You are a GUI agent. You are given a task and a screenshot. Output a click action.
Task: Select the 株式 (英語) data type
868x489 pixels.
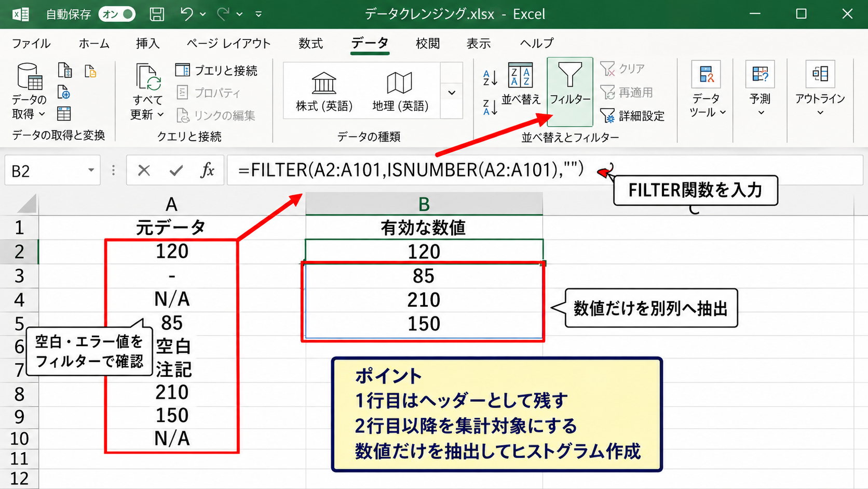[324, 91]
